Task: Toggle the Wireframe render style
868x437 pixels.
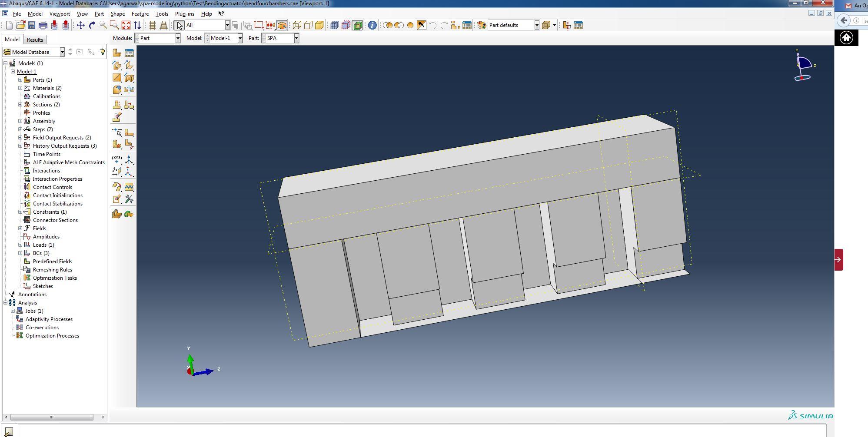Action: click(x=297, y=25)
